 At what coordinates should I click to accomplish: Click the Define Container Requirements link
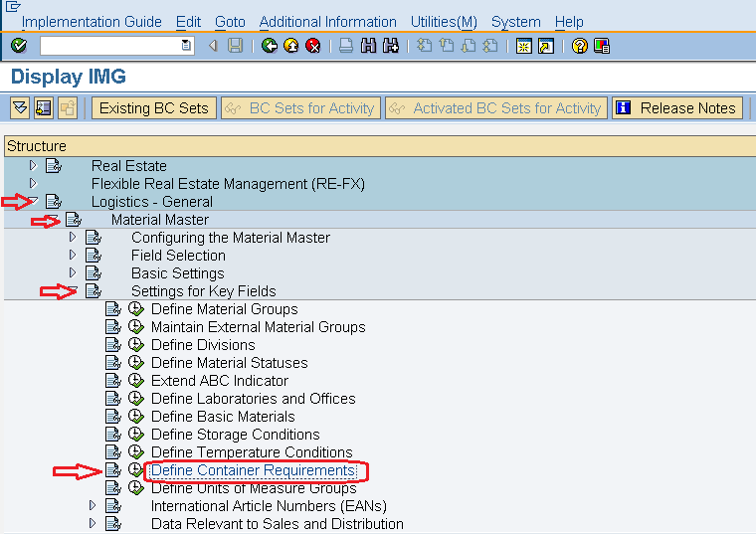pos(253,470)
